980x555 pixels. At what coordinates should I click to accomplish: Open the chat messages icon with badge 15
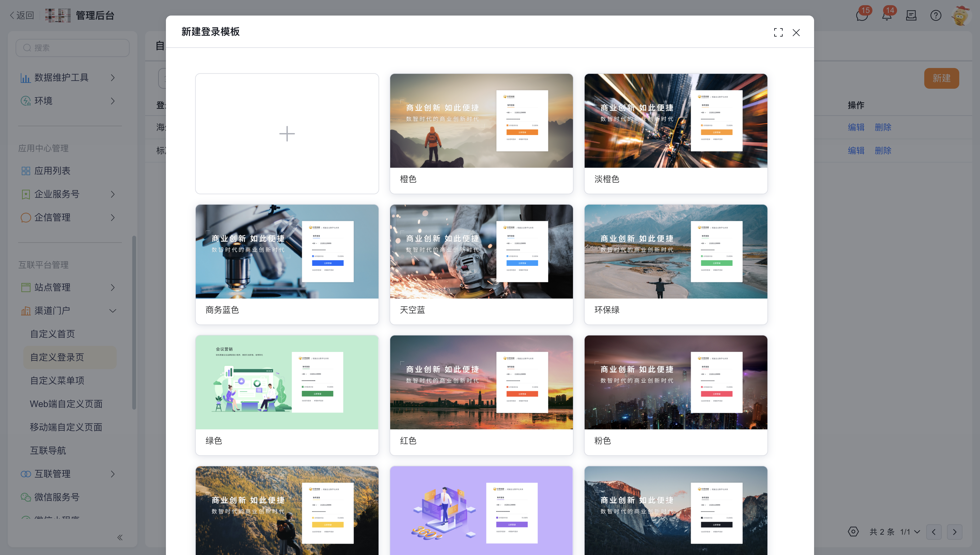point(862,16)
